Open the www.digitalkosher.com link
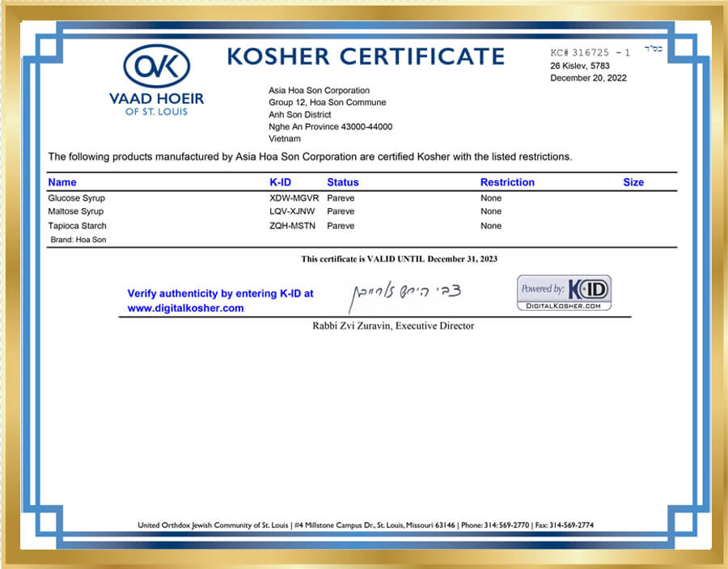The image size is (728, 569). [185, 308]
